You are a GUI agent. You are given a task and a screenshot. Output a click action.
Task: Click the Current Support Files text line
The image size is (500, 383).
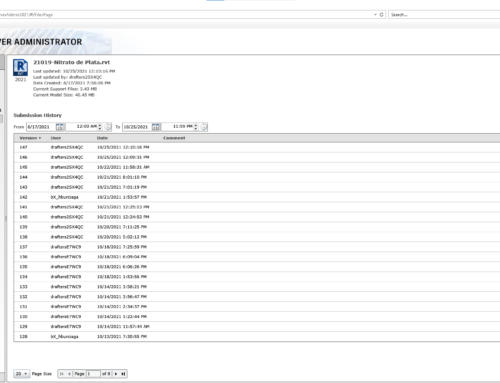tap(65, 89)
